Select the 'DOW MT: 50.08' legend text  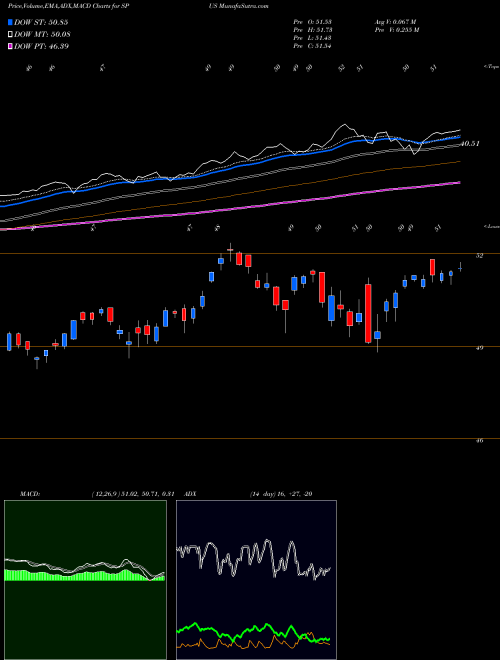tap(42, 35)
